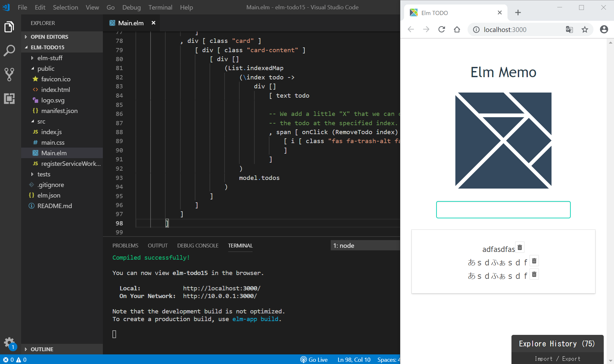Image resolution: width=614 pixels, height=364 pixels.
Task: Click the VS Code logo icon
Action: (6, 7)
